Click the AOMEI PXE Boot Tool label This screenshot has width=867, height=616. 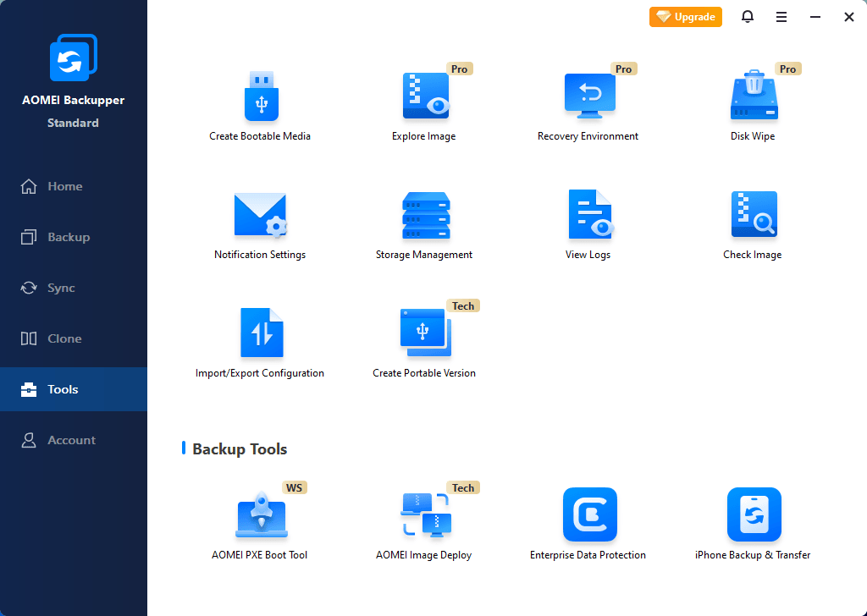coord(259,555)
